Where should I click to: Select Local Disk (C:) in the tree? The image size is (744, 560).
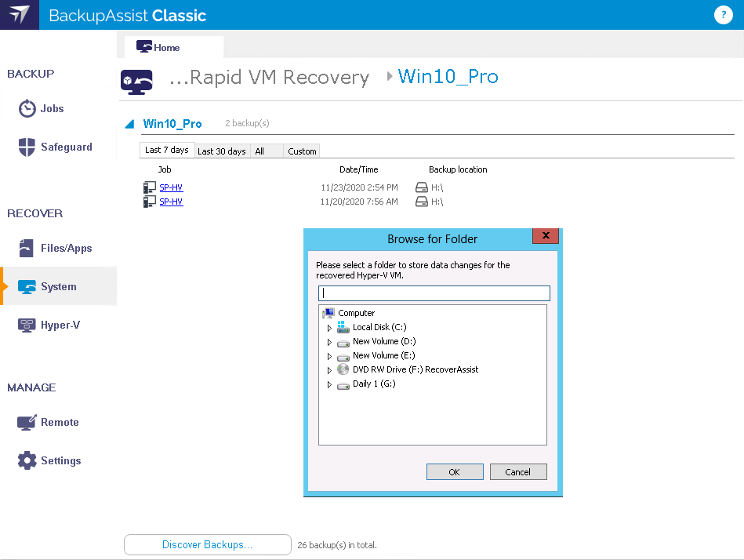(x=379, y=328)
